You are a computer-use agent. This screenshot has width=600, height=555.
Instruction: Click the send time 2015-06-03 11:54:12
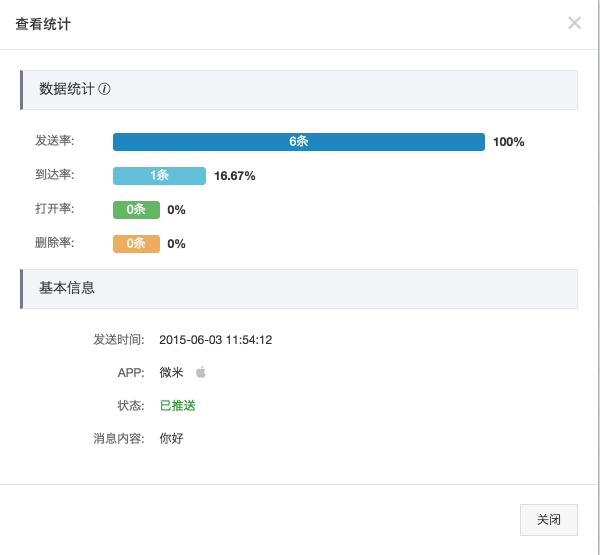coord(215,340)
